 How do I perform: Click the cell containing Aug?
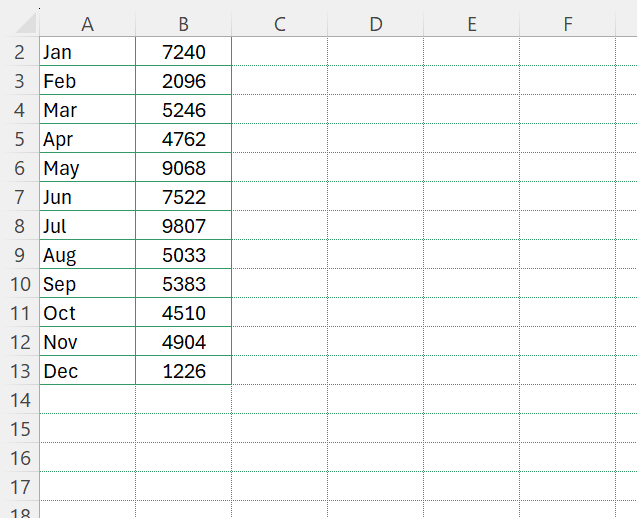pyautogui.click(x=88, y=254)
